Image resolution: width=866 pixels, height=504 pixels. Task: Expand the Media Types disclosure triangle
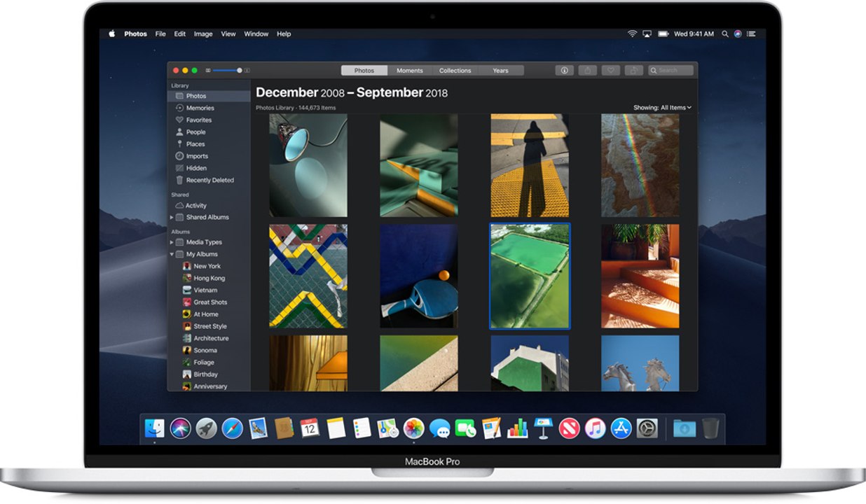point(172,242)
